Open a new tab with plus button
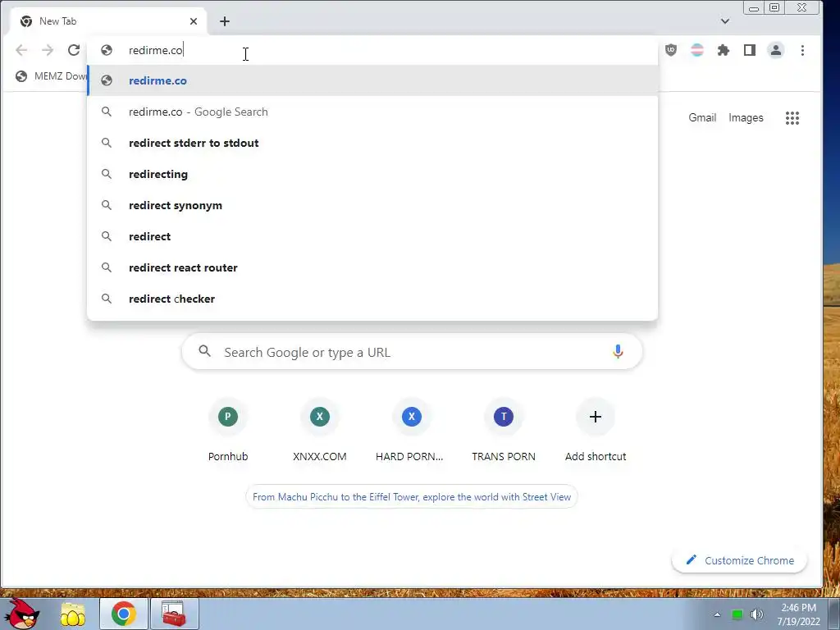The image size is (840, 630). coord(225,21)
